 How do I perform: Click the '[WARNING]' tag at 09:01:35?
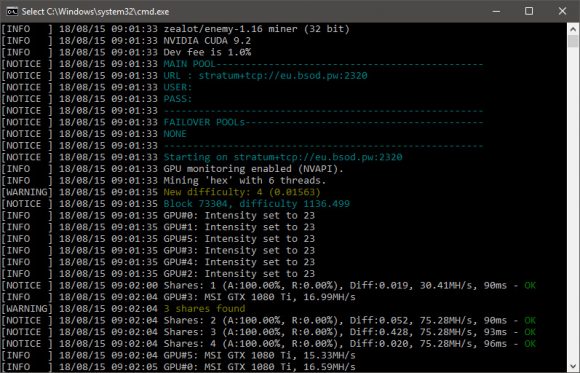[27, 192]
